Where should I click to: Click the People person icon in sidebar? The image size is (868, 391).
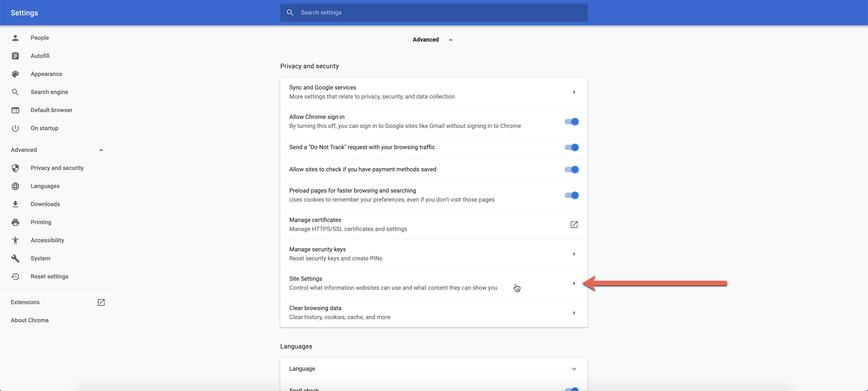[x=15, y=38]
